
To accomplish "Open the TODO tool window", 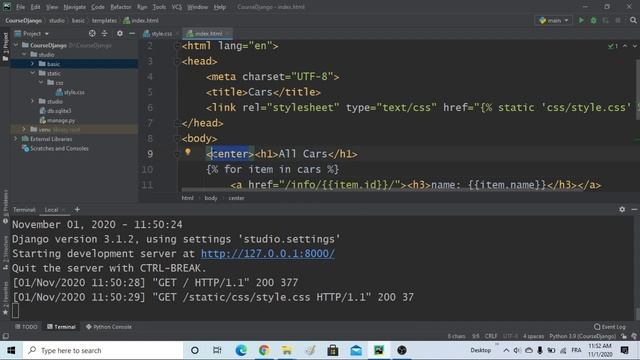I will click(x=26, y=327).
